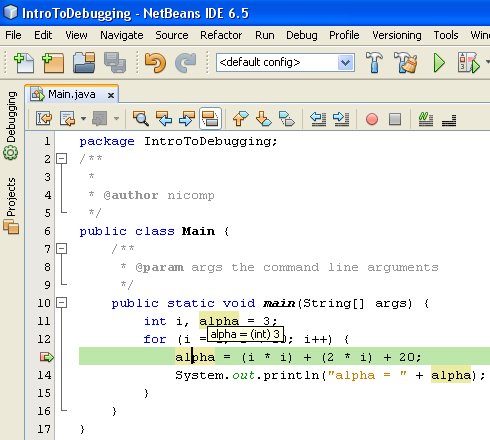Jump to Next Bookmark icon
Screen dimensions: 490x440
[x=264, y=119]
